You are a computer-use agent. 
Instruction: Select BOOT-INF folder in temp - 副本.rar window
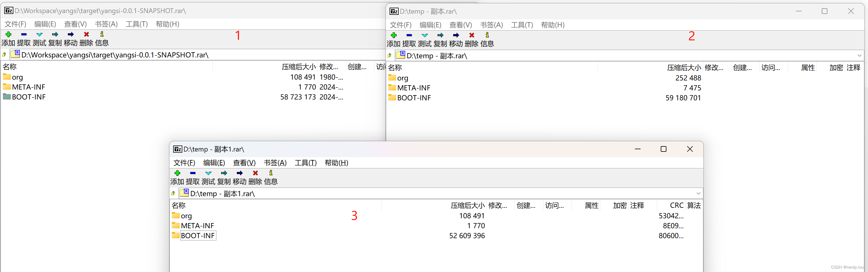tap(409, 98)
